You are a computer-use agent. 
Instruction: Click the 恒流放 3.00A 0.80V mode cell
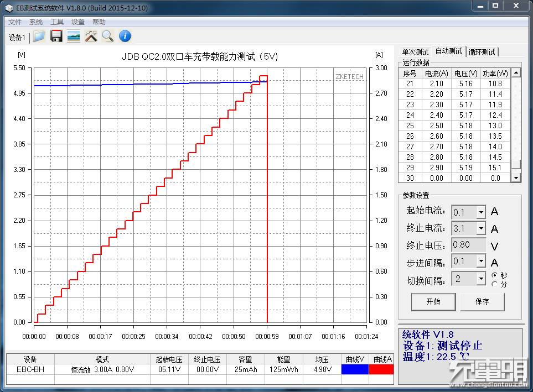pos(102,369)
